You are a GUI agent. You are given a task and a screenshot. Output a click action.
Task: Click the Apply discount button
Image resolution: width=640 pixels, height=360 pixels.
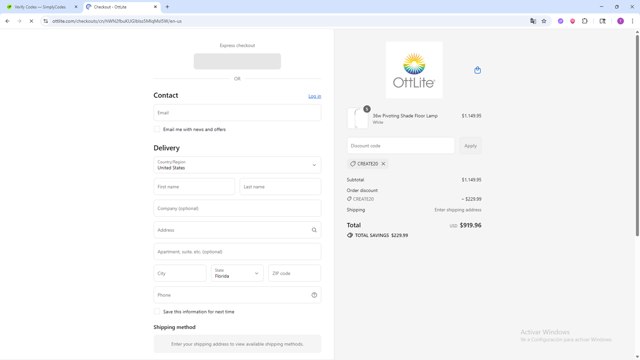tap(470, 146)
